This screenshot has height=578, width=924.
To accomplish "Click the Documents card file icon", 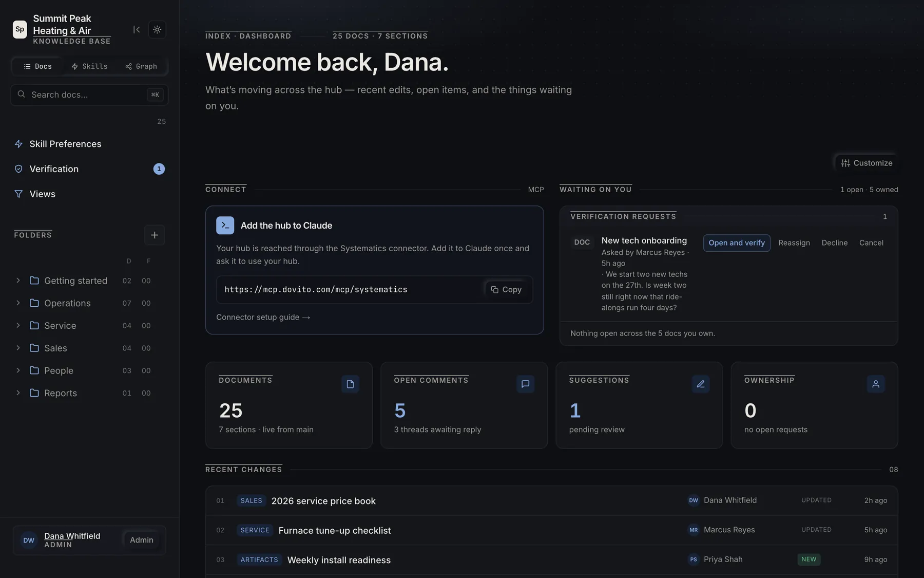I will point(350,384).
